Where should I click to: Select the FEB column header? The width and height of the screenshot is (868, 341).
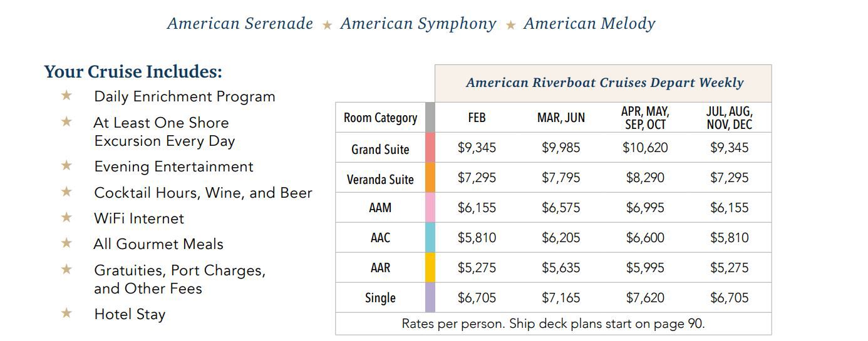[x=477, y=118]
